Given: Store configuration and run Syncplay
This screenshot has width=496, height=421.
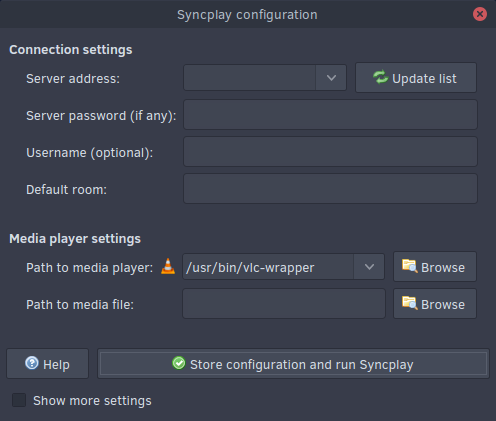Looking at the screenshot, I should point(293,364).
